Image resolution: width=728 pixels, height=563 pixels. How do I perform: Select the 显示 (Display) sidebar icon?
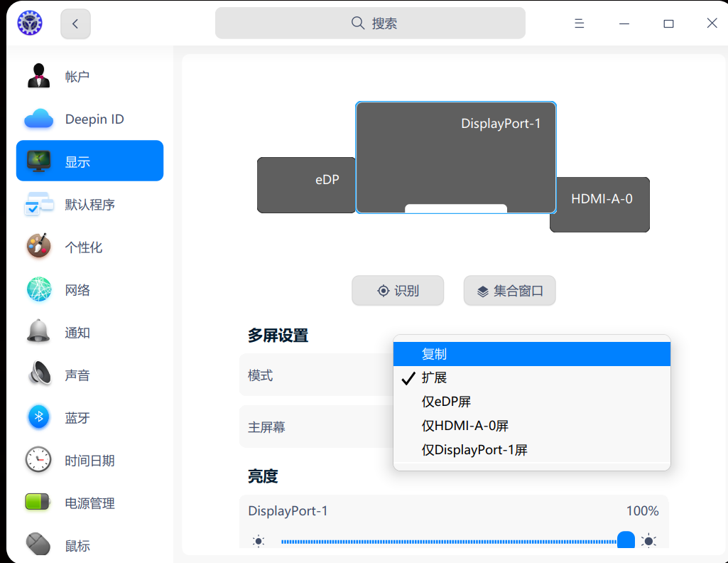pyautogui.click(x=39, y=161)
